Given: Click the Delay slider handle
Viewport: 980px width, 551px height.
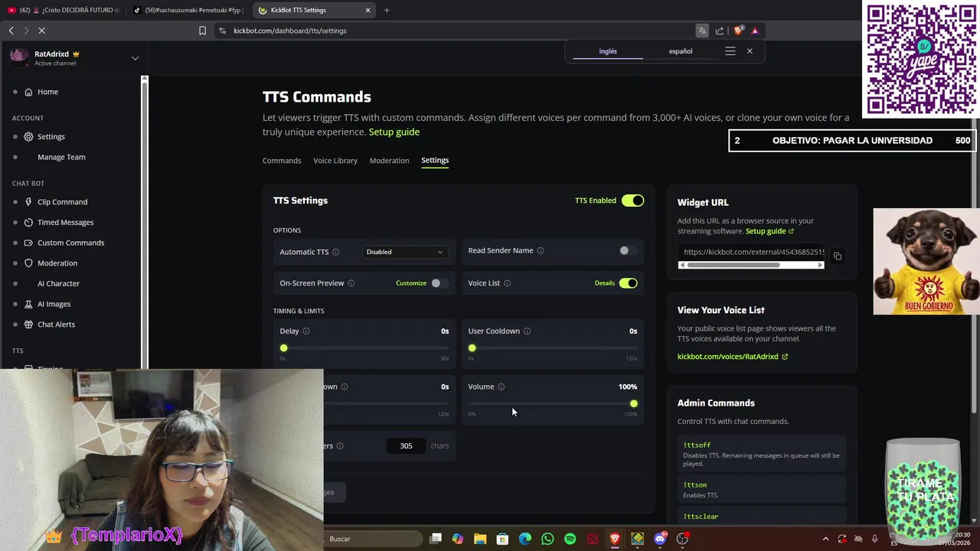Looking at the screenshot, I should (x=283, y=348).
